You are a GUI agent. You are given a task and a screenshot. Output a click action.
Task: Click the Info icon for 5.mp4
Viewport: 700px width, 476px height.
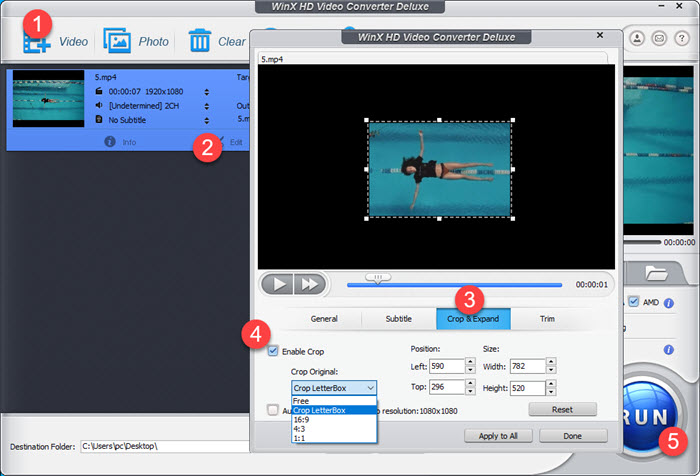110,142
